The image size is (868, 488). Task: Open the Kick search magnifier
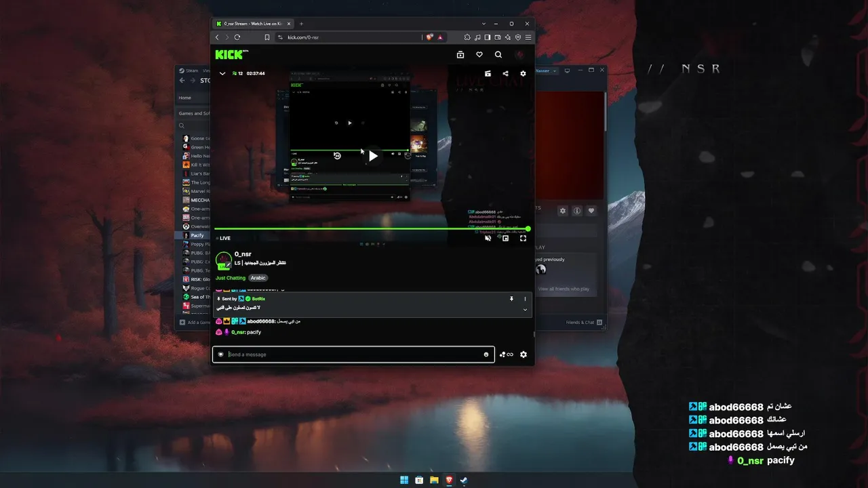pos(498,55)
